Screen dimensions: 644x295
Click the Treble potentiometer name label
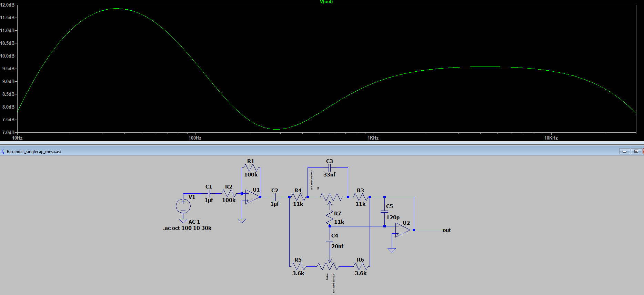click(x=327, y=277)
